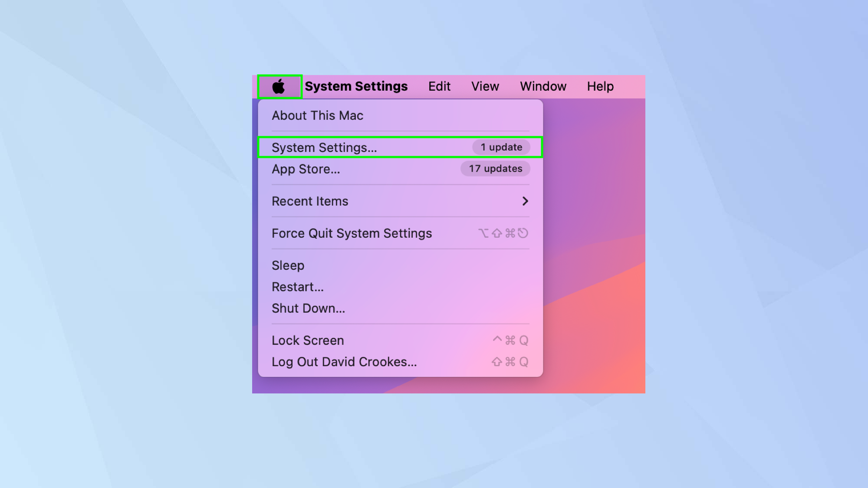The width and height of the screenshot is (868, 488).
Task: Select About This Mac
Action: pyautogui.click(x=317, y=115)
